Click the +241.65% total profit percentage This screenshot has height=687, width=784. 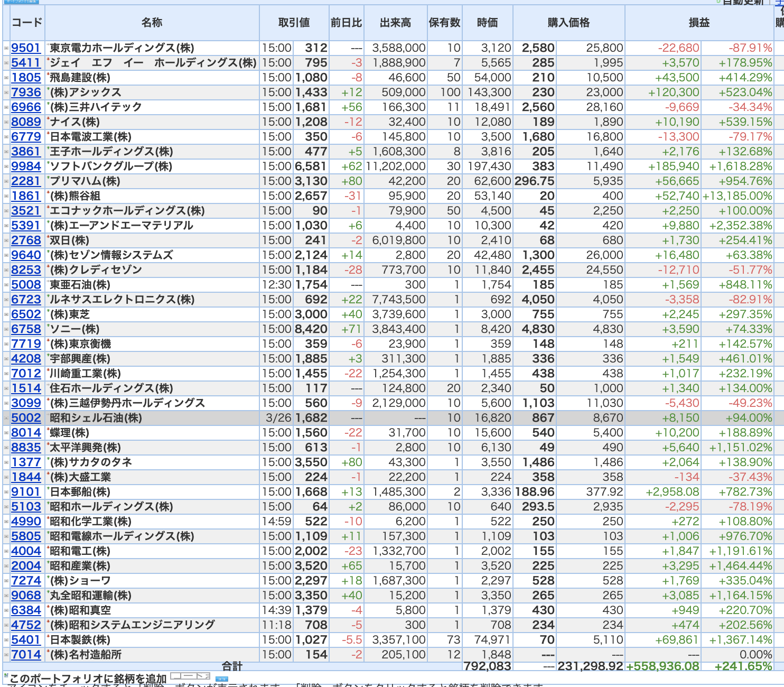(743, 666)
